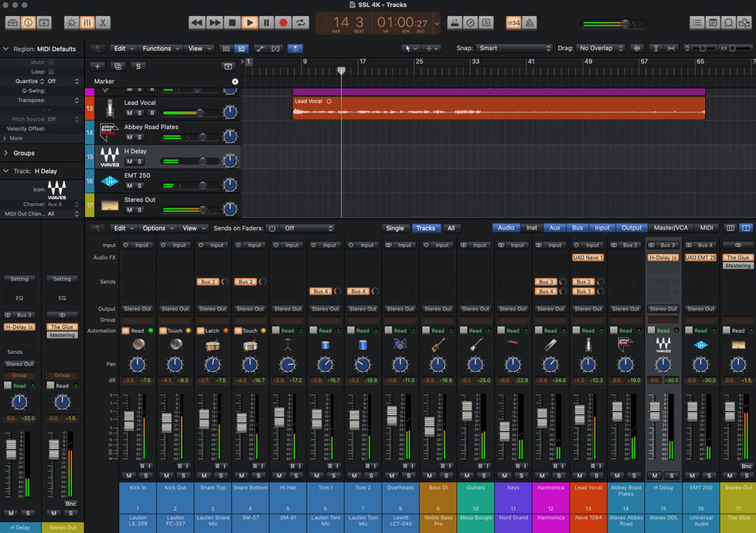Open Sends on Faders Off dropdown
Screen dimensions: 756x533
pos(308,229)
